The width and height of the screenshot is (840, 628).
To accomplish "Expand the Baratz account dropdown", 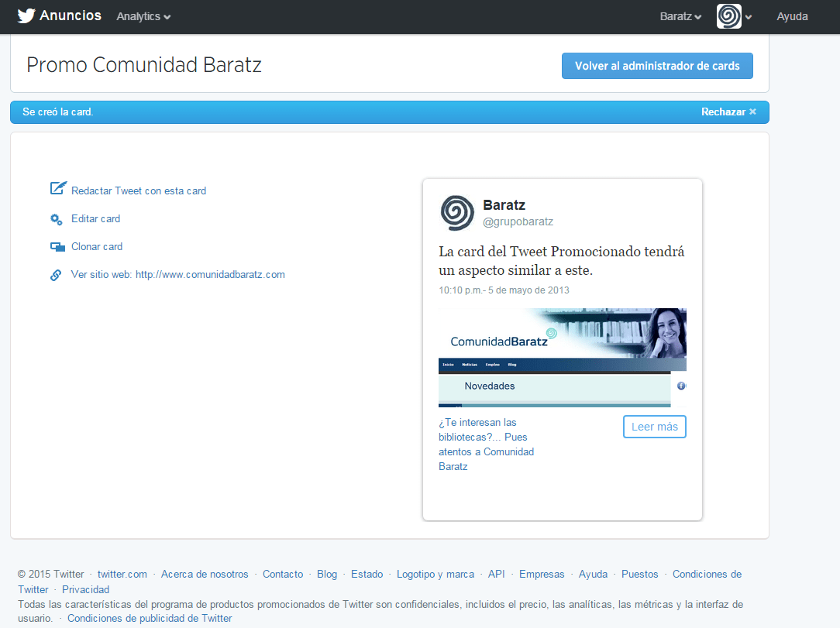I will click(x=680, y=16).
